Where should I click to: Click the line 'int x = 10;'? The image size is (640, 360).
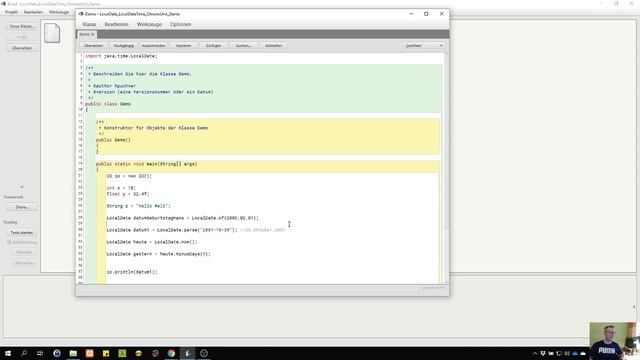point(121,188)
